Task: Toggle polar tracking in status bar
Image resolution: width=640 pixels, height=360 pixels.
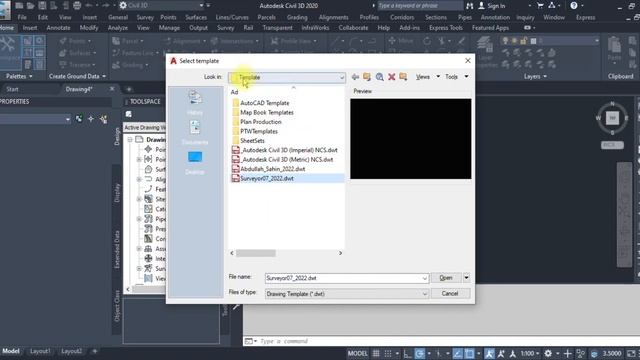Action: coord(420,353)
